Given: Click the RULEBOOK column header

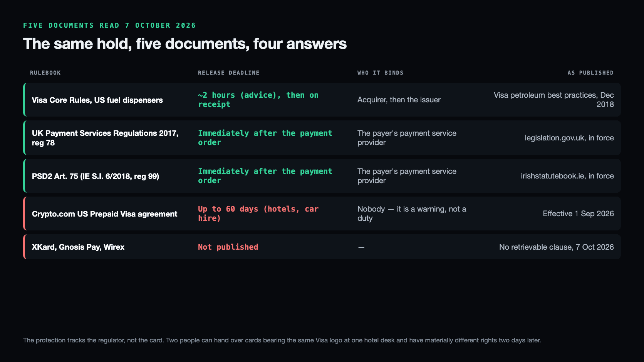Looking at the screenshot, I should pos(45,73).
